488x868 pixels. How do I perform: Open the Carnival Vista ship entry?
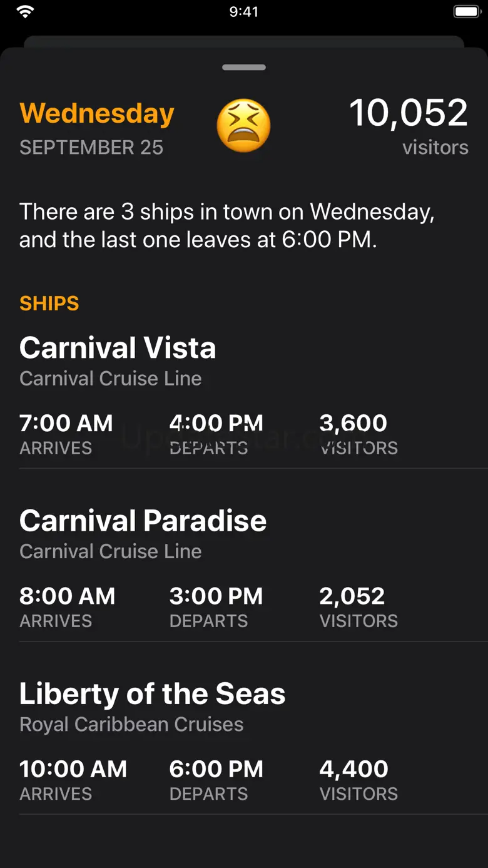tap(118, 348)
